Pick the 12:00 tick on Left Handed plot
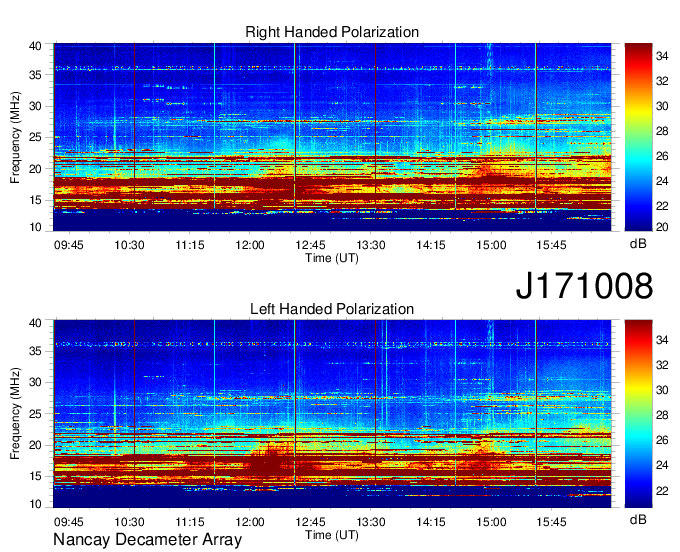The height and width of the screenshot is (552, 680). point(250,522)
